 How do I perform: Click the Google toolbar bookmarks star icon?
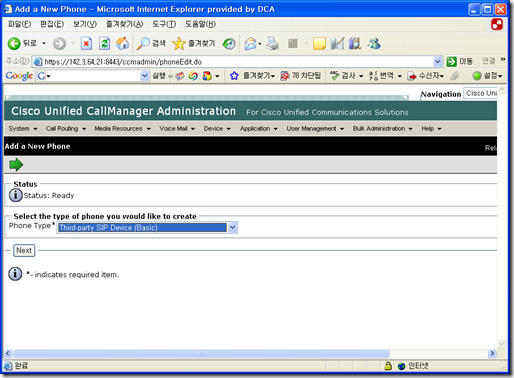[x=234, y=76]
